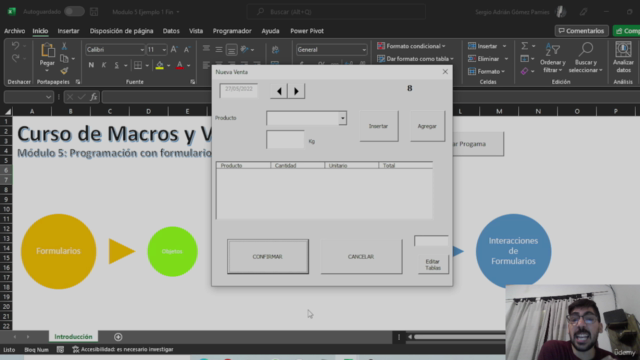Click the align top icon
This screenshot has width=640, height=360.
(206, 49)
